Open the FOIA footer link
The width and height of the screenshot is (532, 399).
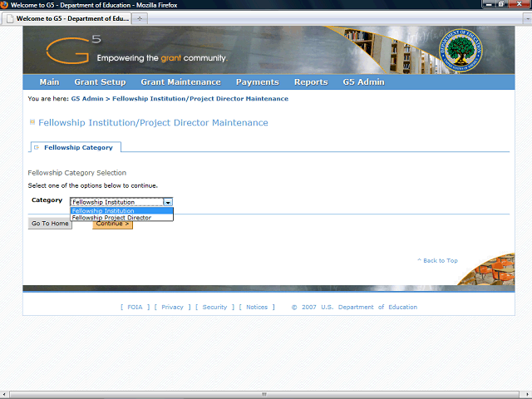click(x=135, y=307)
